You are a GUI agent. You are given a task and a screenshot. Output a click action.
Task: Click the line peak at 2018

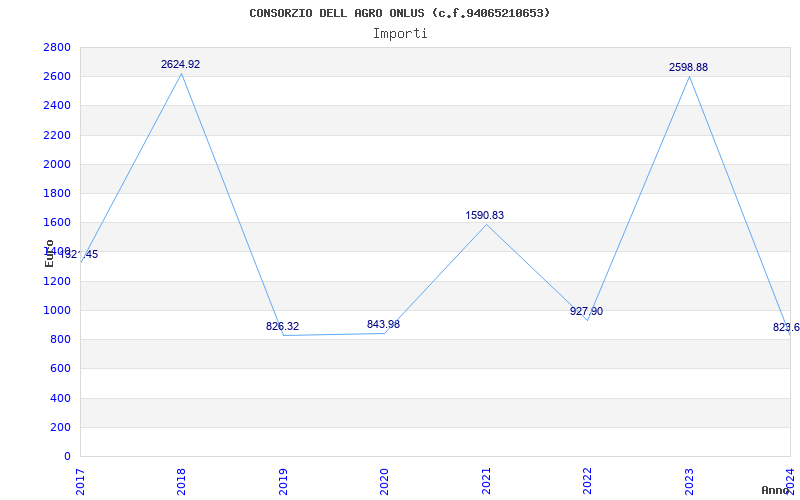coord(182,73)
